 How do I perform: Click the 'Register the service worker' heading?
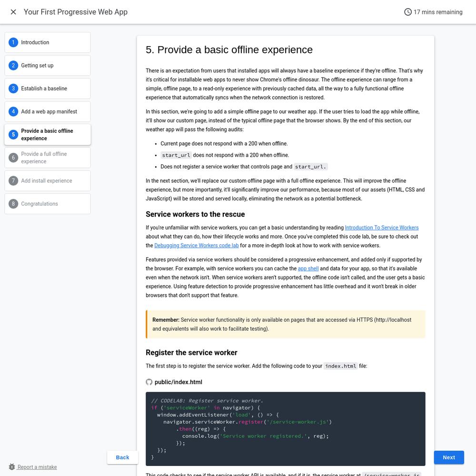coord(191,352)
